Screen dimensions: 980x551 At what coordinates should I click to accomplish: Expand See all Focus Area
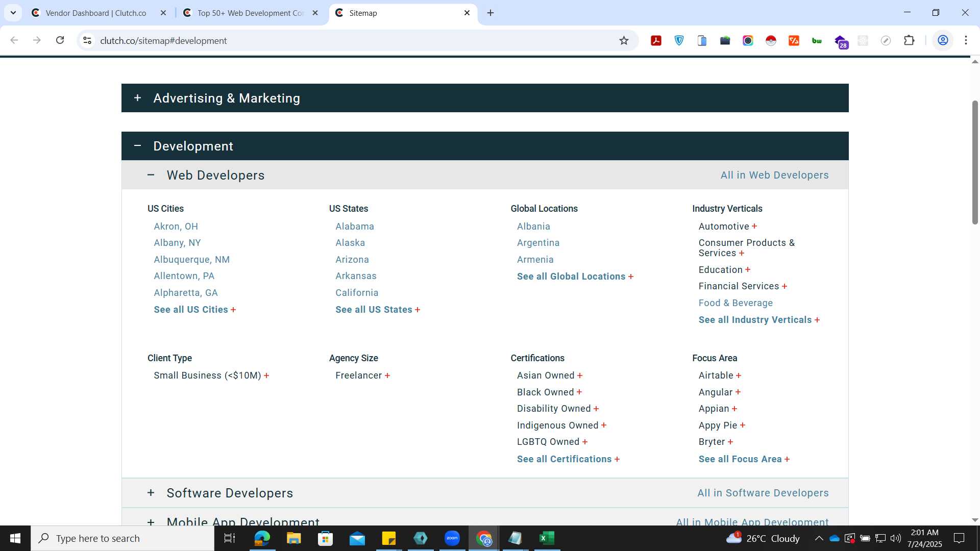point(744,459)
